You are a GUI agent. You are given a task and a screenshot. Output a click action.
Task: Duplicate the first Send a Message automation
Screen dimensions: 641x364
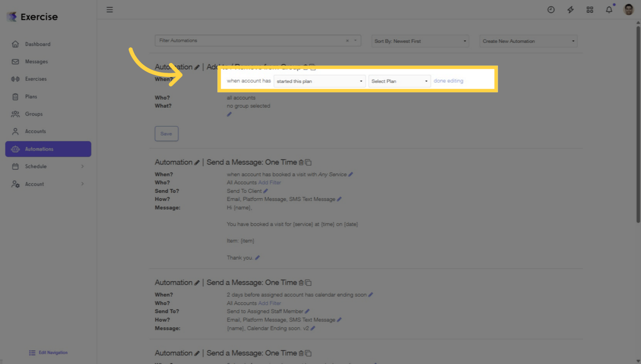(309, 162)
